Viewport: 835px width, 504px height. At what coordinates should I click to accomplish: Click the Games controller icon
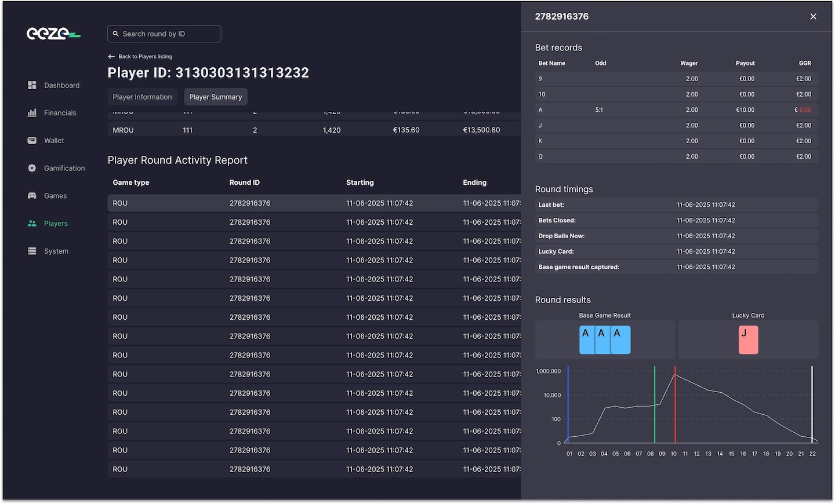click(32, 196)
